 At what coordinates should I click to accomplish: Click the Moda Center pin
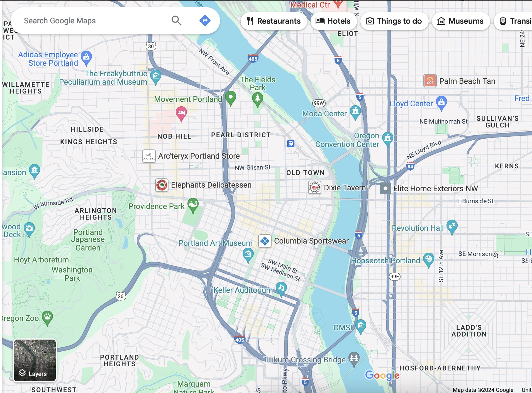click(x=355, y=112)
